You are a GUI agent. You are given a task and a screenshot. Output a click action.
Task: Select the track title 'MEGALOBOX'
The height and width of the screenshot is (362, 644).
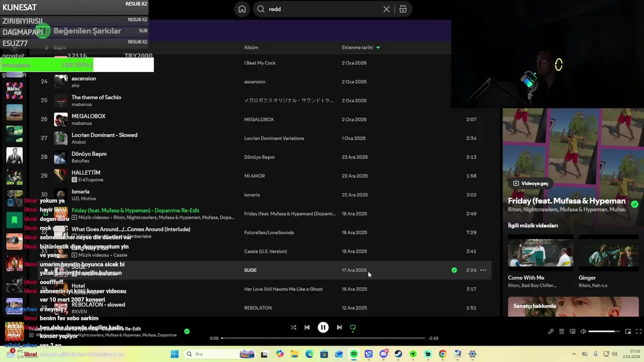tap(89, 116)
